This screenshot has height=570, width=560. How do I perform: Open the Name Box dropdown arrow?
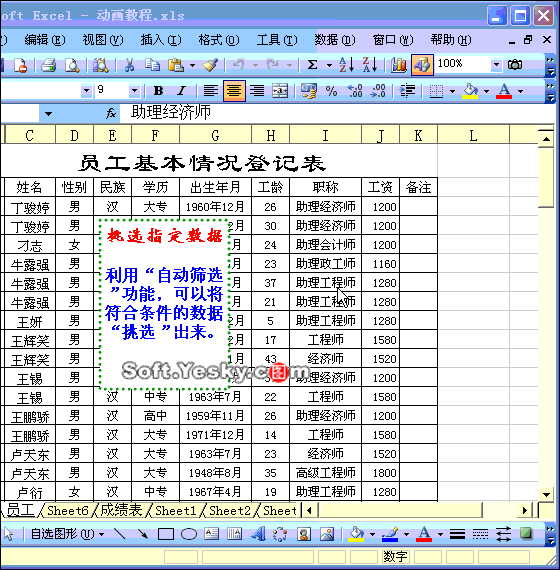coord(48,114)
